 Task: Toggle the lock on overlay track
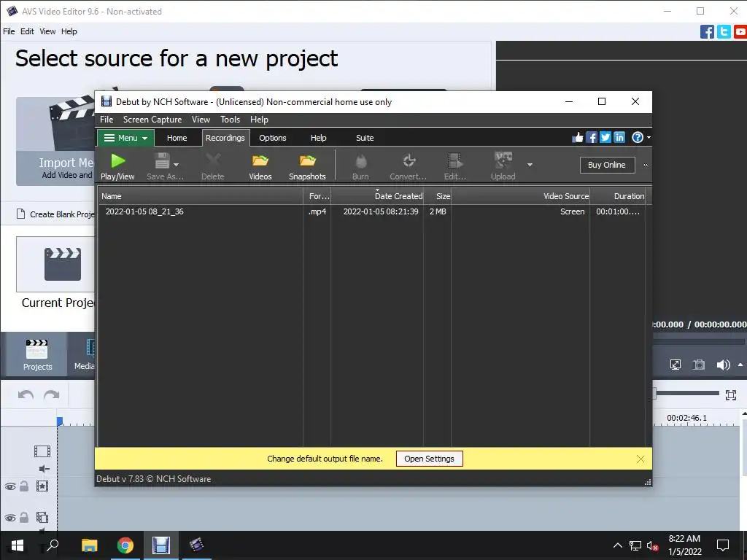point(24,517)
